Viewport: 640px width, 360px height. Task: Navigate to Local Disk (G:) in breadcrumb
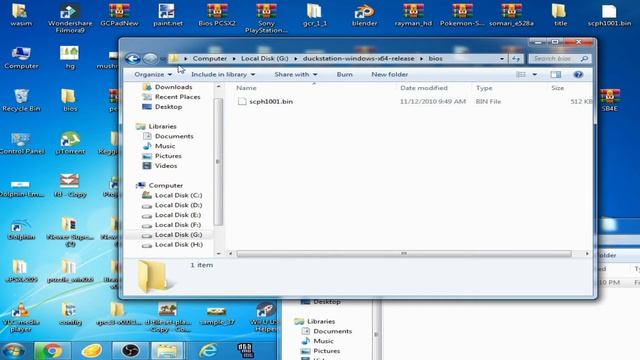click(264, 59)
